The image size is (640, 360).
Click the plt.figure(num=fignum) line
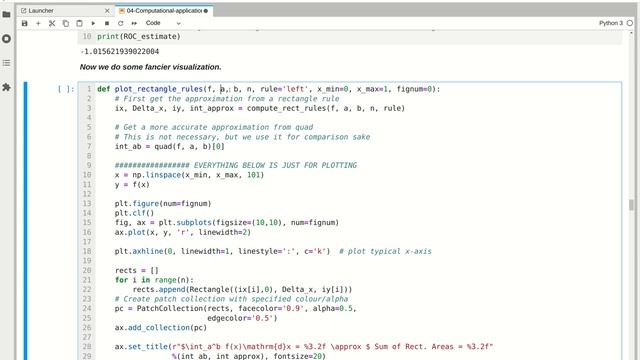pos(163,204)
